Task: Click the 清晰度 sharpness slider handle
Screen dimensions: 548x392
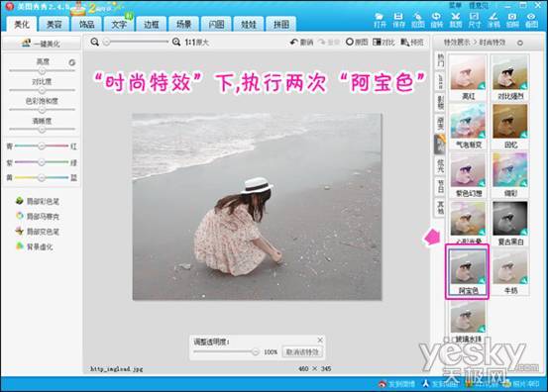Action: (42, 130)
